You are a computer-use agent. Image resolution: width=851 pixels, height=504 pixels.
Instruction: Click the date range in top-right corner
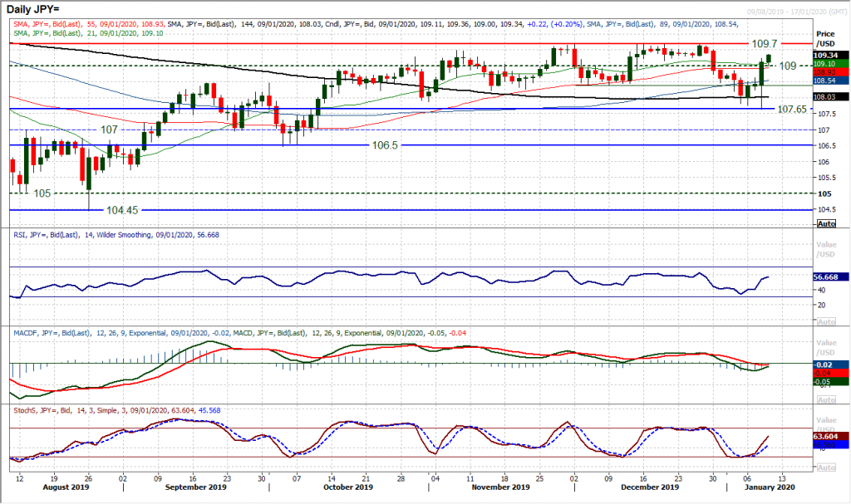801,10
